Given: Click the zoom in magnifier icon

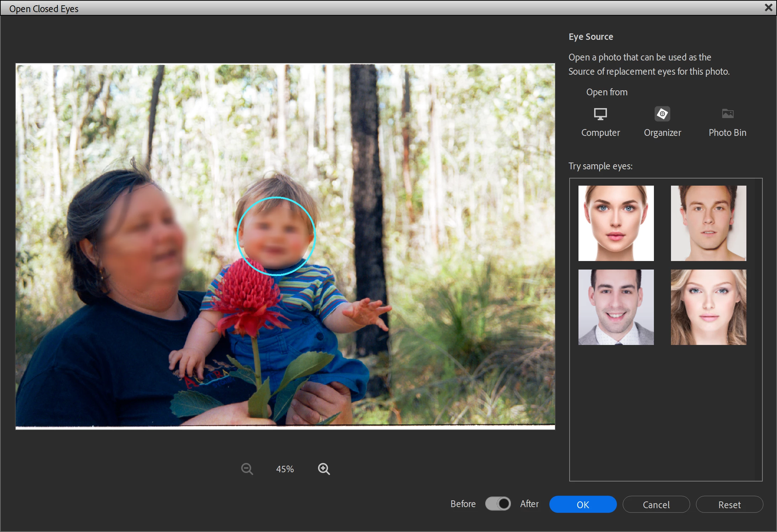Looking at the screenshot, I should tap(323, 469).
